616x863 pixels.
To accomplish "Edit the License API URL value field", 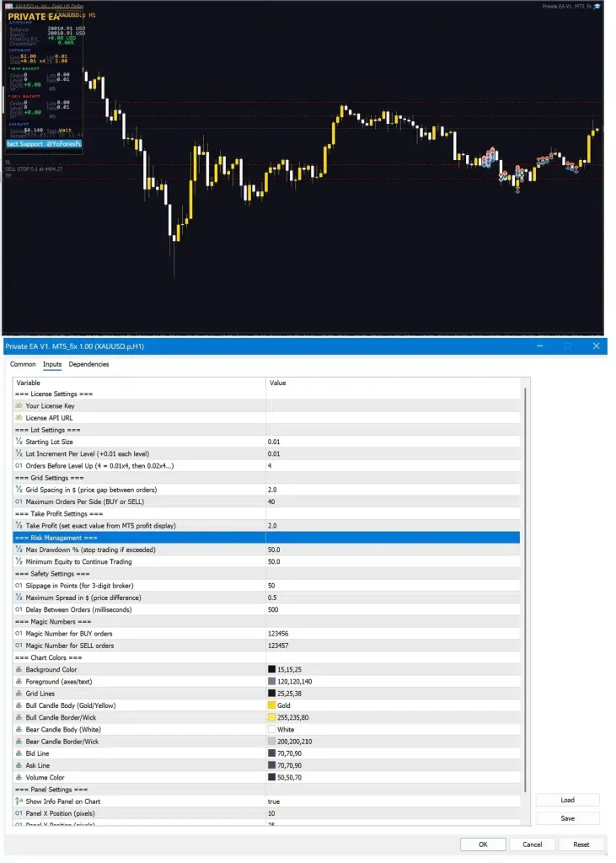I will click(393, 418).
